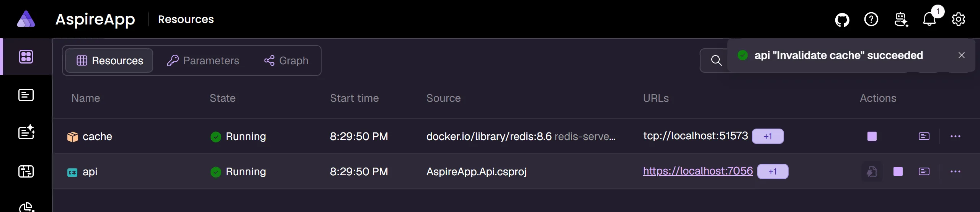Switch to the Graph tab
980x212 pixels.
pyautogui.click(x=286, y=60)
